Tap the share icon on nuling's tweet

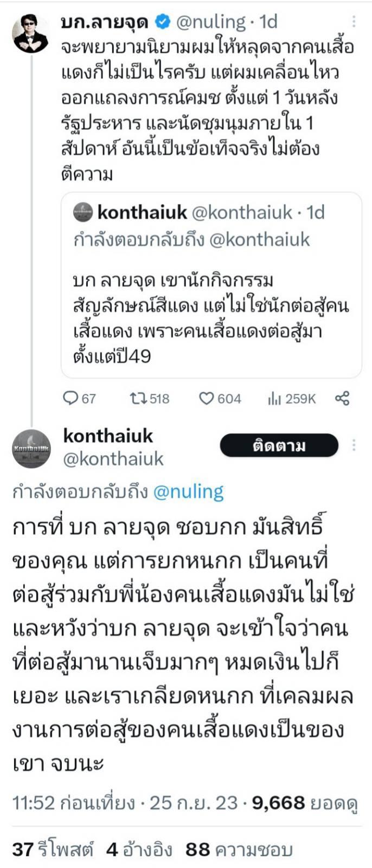coord(342,399)
